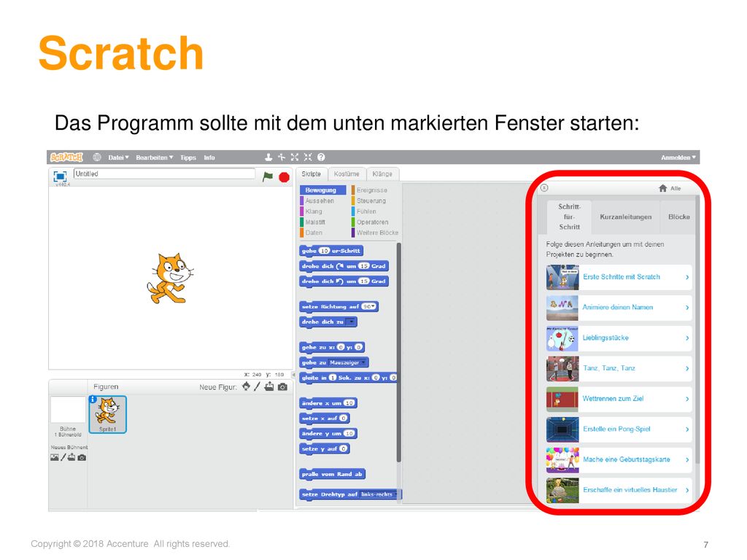Open the Anmelden dropdown
The height and width of the screenshot is (560, 747).
[678, 157]
